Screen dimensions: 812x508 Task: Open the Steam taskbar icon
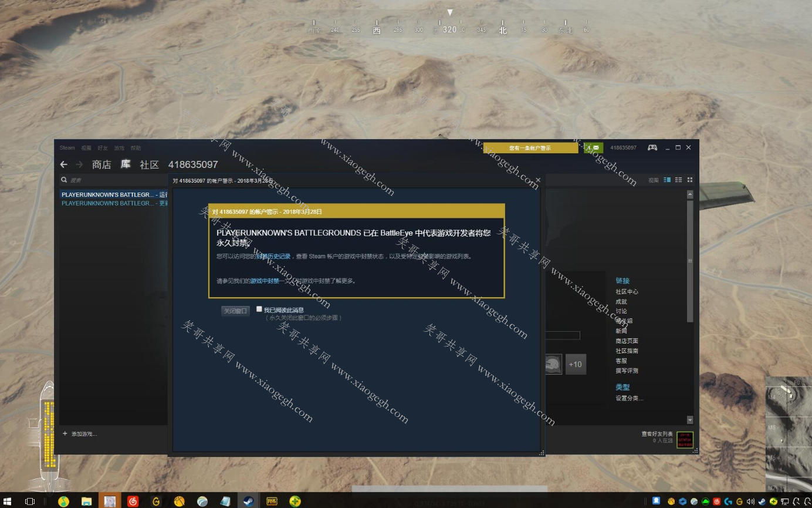tap(248, 501)
